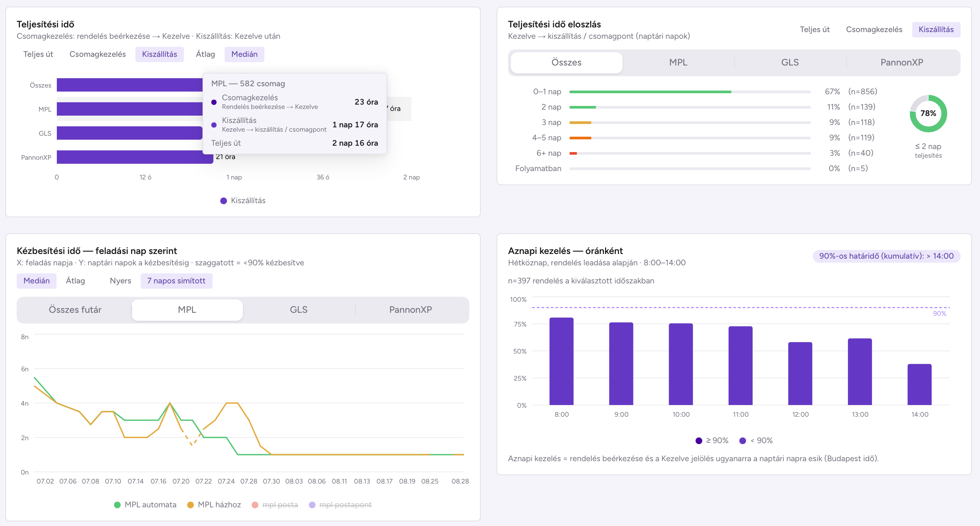This screenshot has height=526, width=980.
Task: Show the hidden mpl posta series
Action: pyautogui.click(x=275, y=505)
